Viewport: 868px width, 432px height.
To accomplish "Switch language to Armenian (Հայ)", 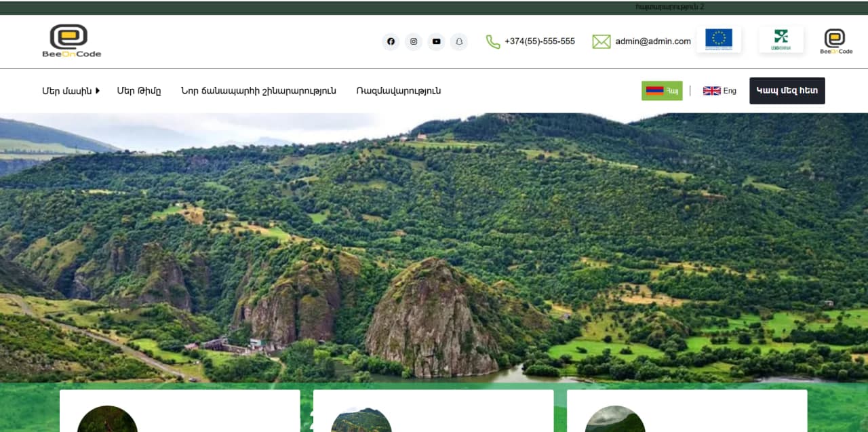I will 662,91.
